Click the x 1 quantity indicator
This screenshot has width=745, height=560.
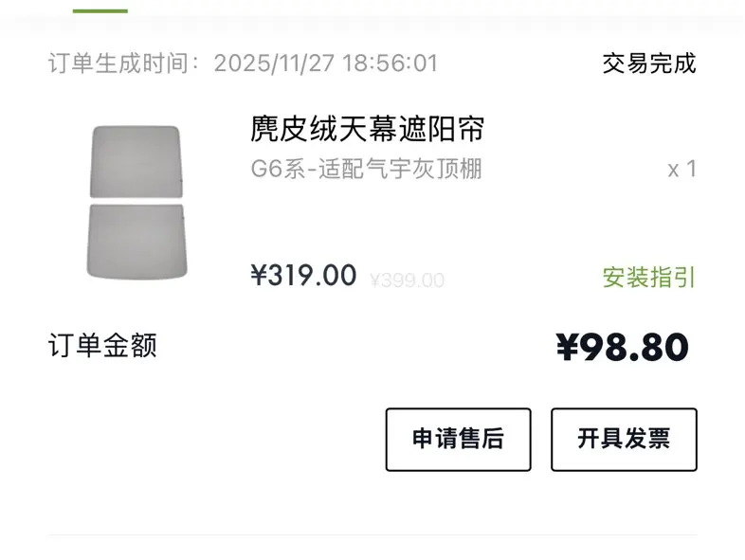681,170
